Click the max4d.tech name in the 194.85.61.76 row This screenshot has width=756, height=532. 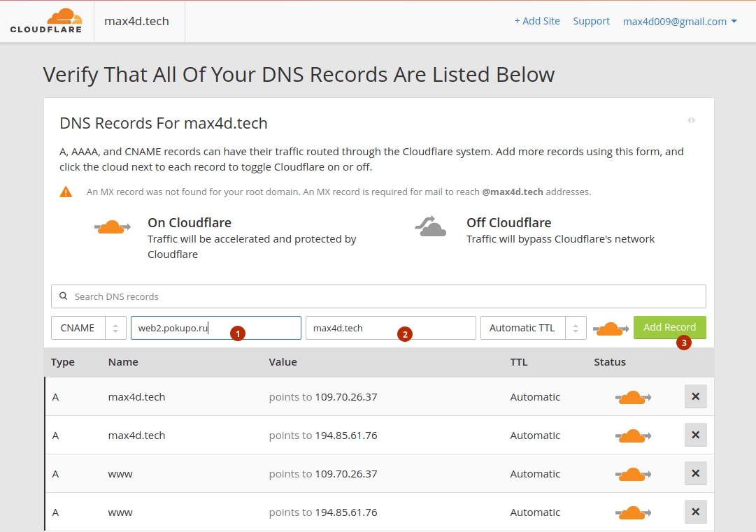[x=137, y=436]
